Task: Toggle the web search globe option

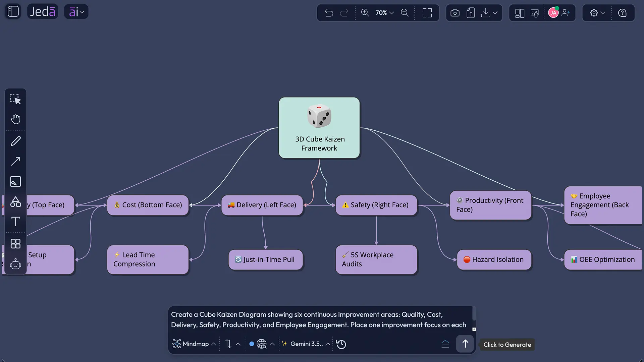Action: 262,344
